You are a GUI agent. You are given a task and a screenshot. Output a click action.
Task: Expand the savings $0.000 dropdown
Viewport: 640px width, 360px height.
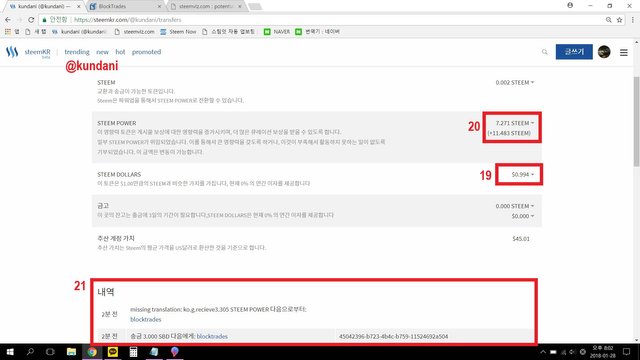pos(522,216)
